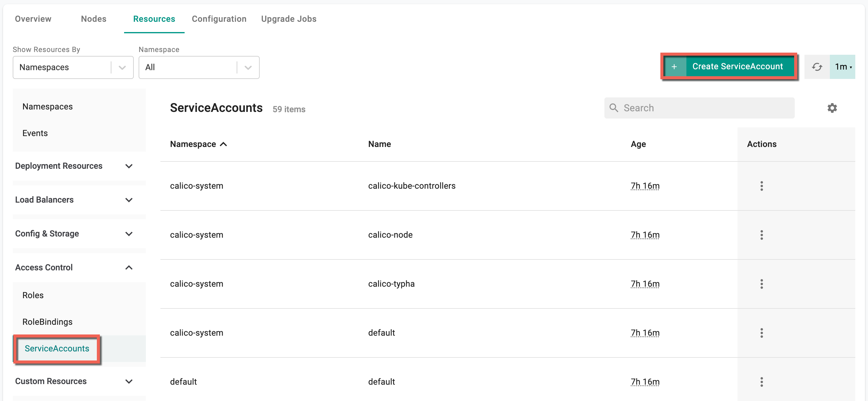Click the calico-node name cell

[x=390, y=235]
